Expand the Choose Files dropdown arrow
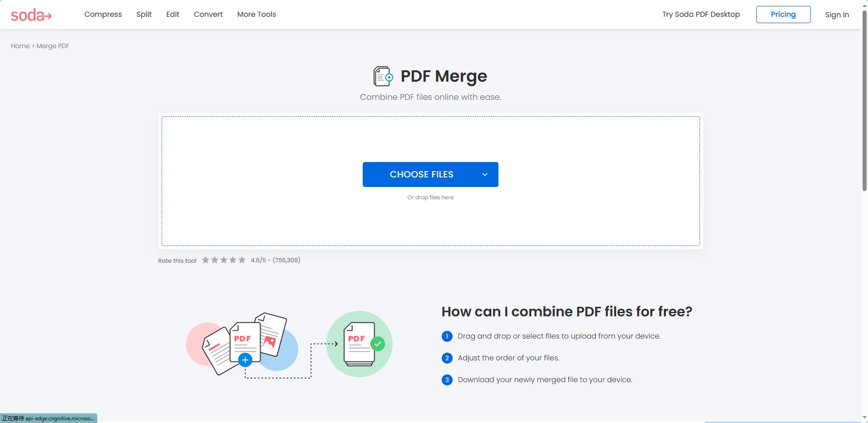Image resolution: width=868 pixels, height=423 pixels. (484, 174)
